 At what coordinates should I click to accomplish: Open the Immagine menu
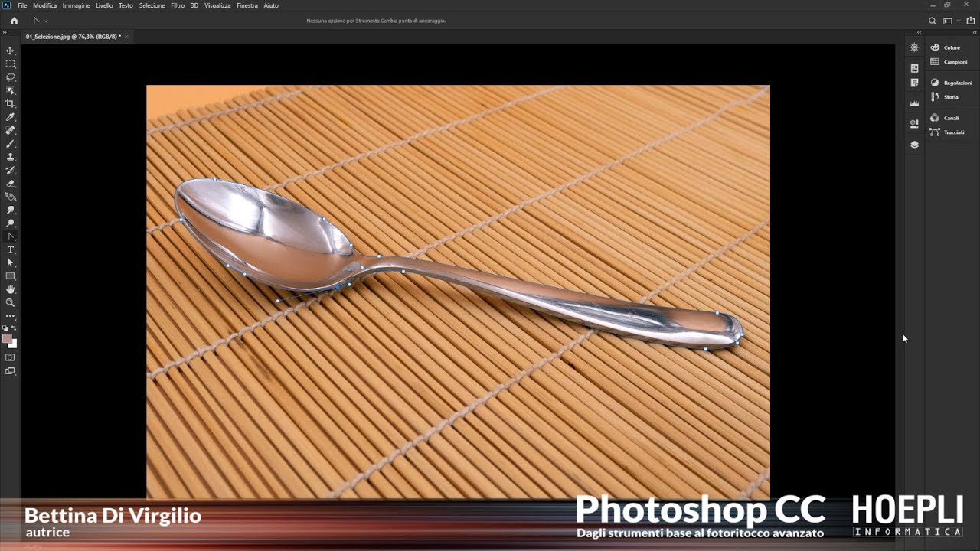click(76, 5)
